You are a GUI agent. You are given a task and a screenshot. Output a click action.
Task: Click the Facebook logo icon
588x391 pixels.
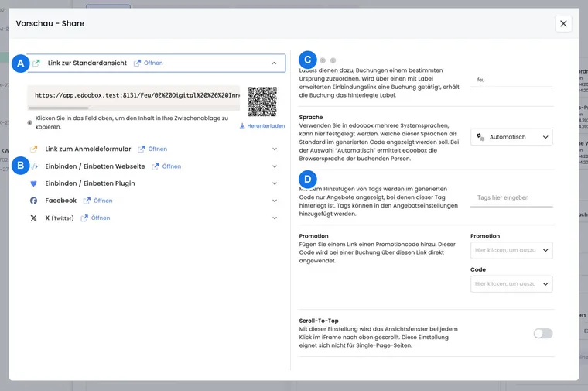[34, 201]
